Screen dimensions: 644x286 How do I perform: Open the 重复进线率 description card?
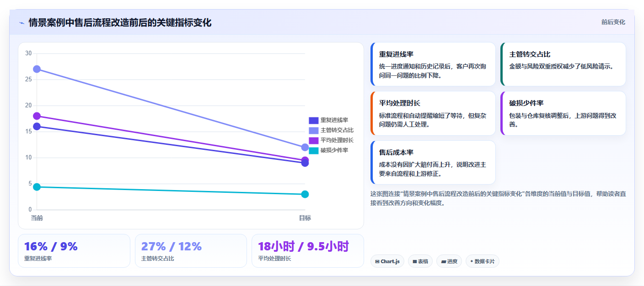[x=433, y=64]
